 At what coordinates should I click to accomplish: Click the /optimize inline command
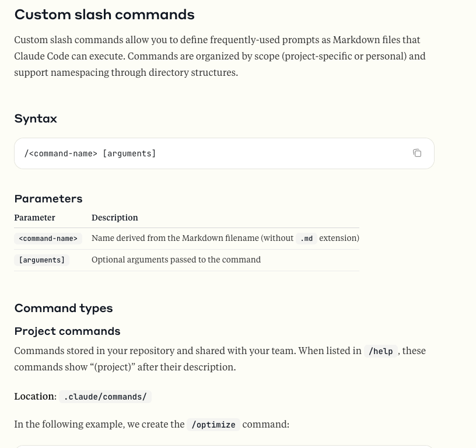[213, 425]
